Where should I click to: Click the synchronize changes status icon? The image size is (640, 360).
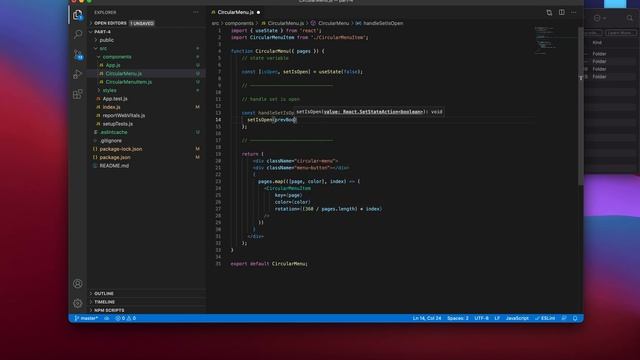107,318
